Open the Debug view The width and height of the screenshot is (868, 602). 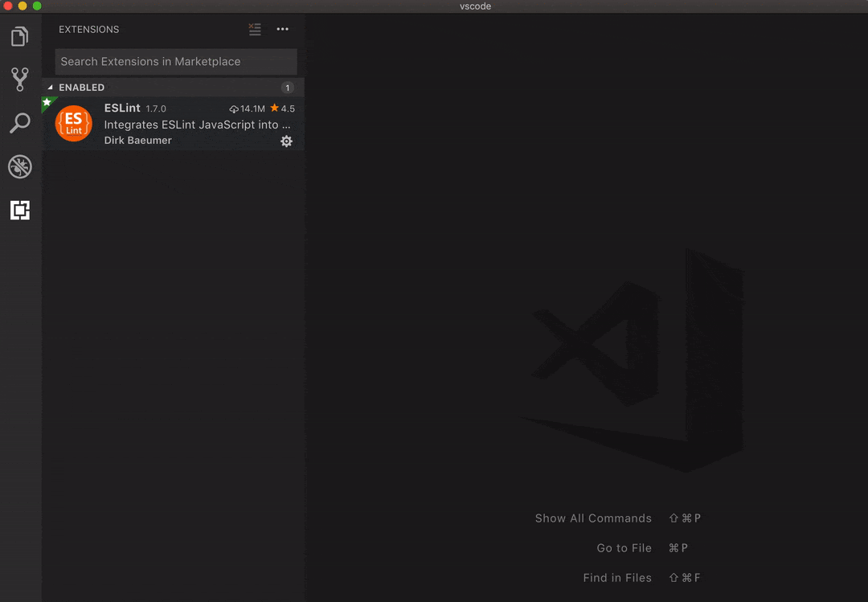(x=20, y=166)
